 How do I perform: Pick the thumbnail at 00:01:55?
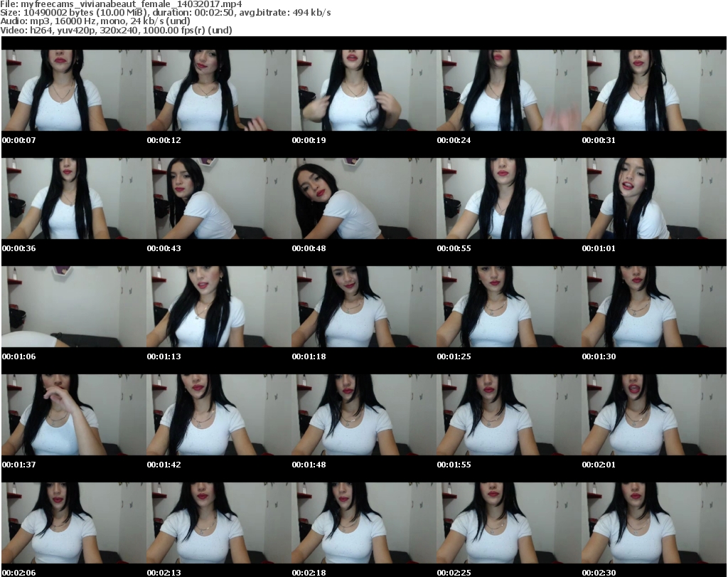pos(509,415)
